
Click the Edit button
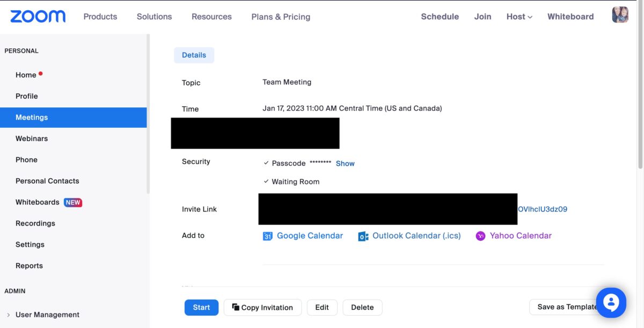322,308
